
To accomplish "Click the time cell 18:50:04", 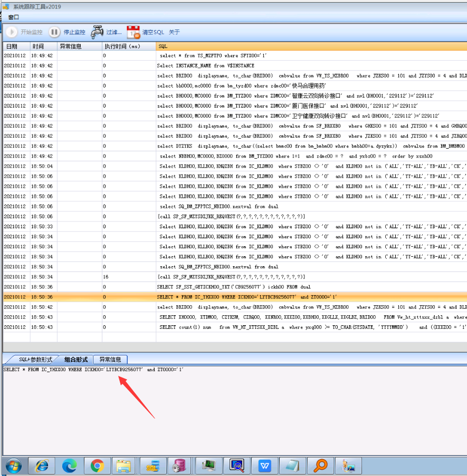I will 43,166.
